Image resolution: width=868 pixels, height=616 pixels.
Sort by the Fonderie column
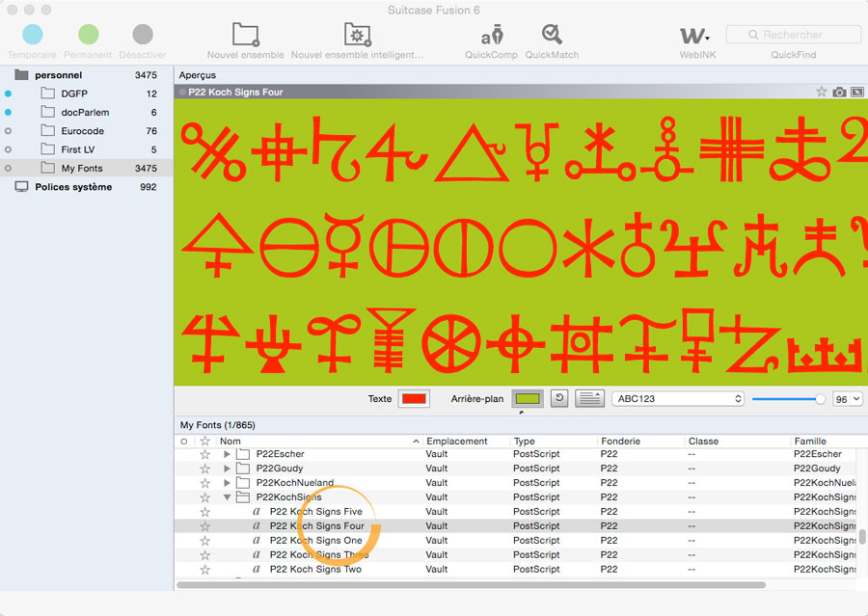641,442
